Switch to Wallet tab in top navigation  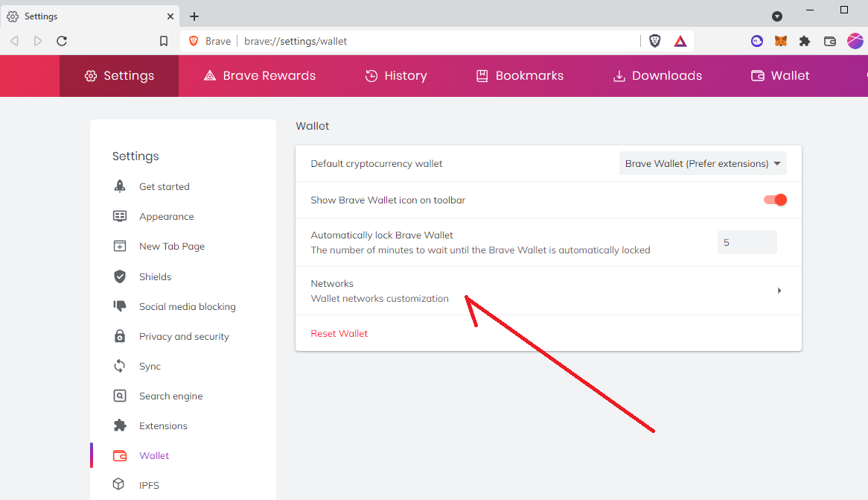780,76
